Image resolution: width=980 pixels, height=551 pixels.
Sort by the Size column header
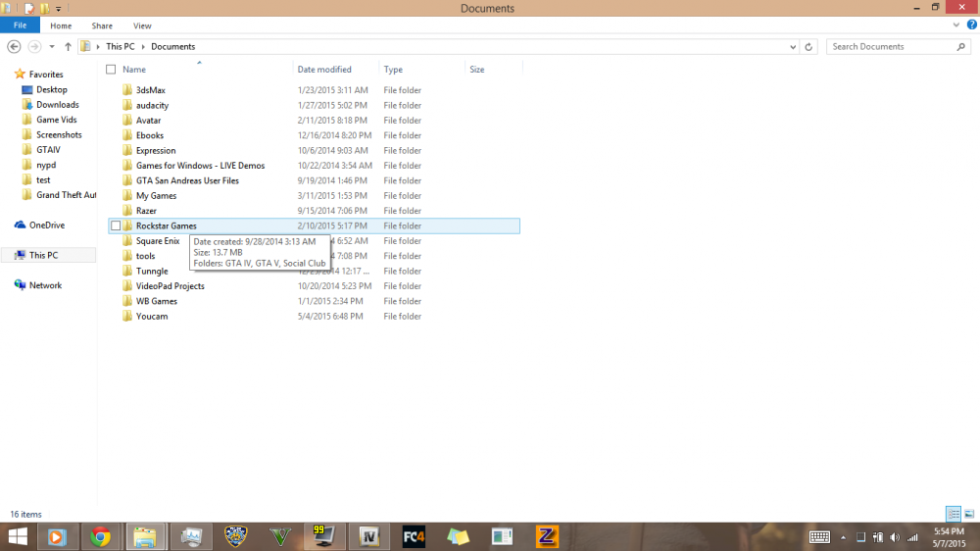477,70
